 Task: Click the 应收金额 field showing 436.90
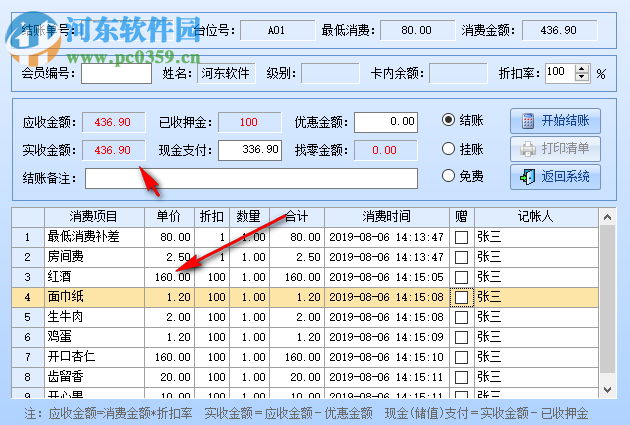click(114, 122)
